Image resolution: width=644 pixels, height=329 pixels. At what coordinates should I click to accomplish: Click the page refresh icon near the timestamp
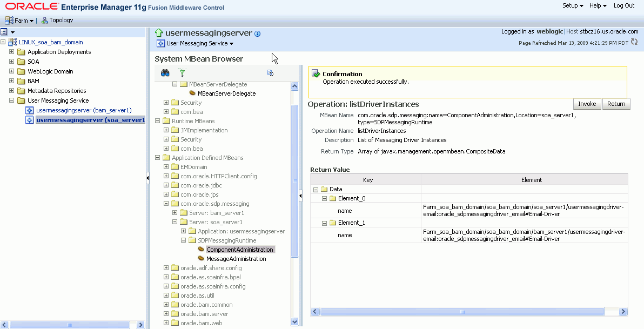pyautogui.click(x=634, y=41)
